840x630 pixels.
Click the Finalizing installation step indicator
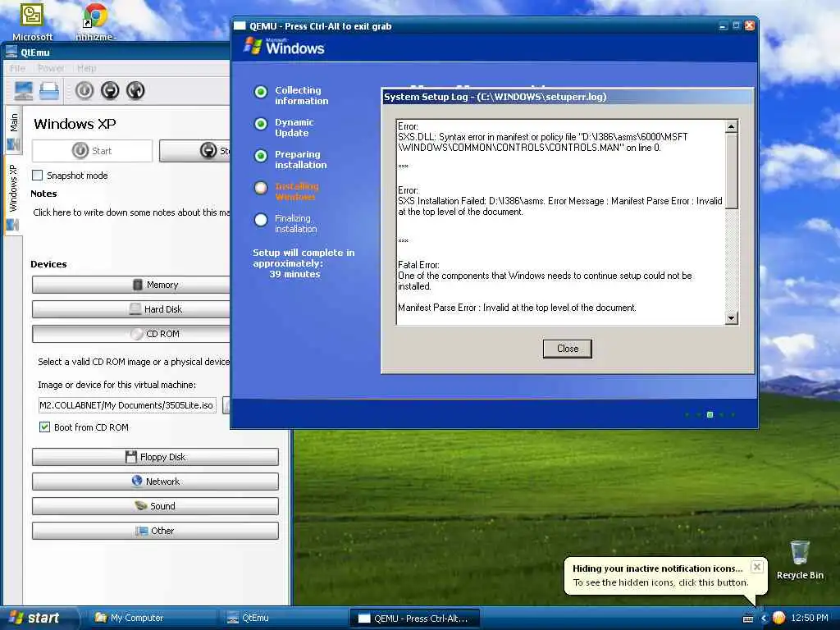[x=260, y=220]
